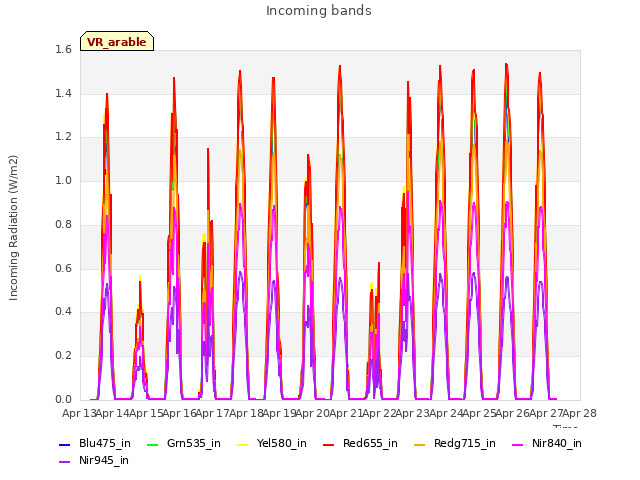Select the Yel580_in legend entry

272,444
